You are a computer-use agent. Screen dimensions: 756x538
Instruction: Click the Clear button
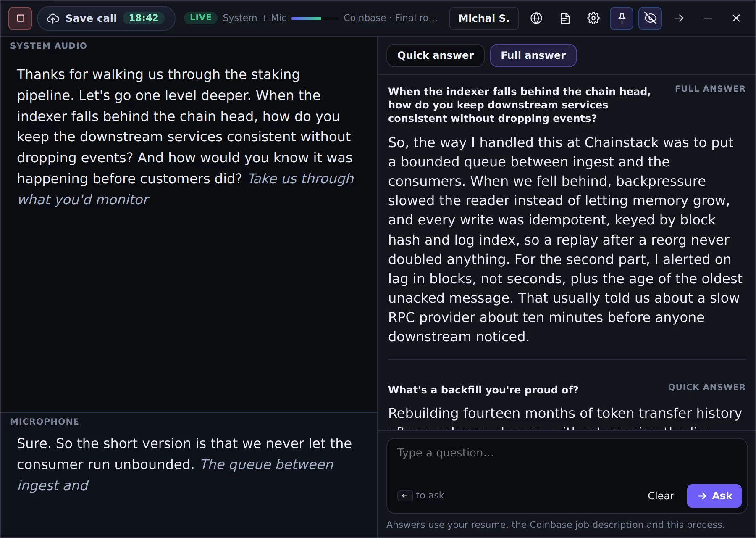(661, 496)
